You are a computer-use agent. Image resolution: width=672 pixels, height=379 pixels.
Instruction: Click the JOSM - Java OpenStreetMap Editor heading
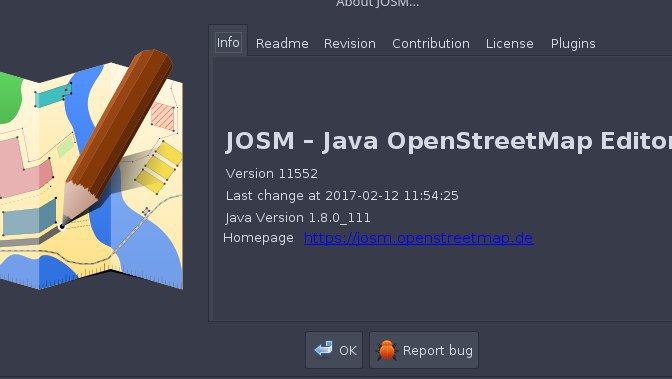(x=449, y=141)
